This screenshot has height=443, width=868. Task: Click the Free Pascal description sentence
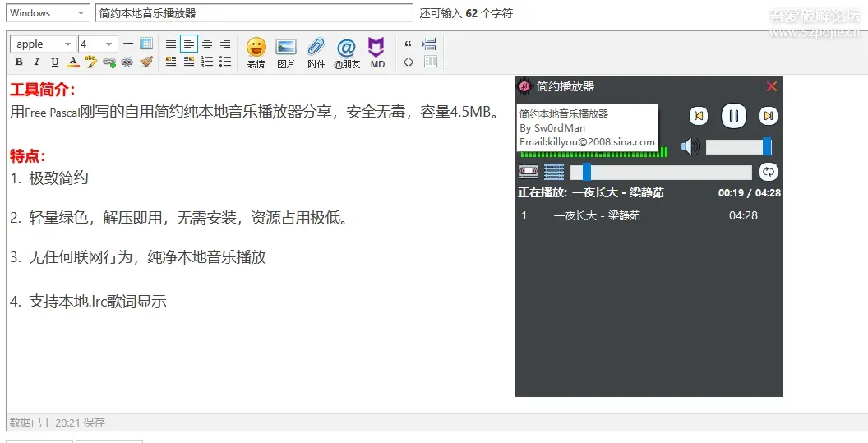tap(255, 112)
